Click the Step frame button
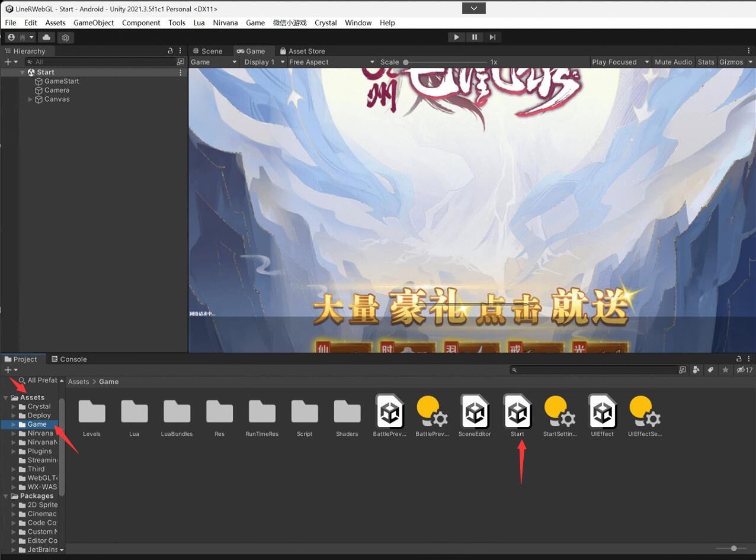The image size is (756, 560). (492, 37)
